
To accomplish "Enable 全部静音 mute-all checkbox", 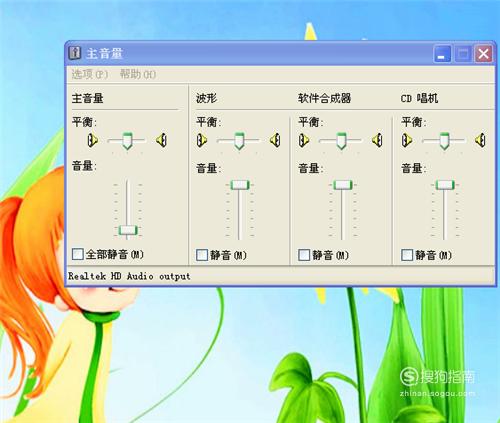I will click(x=78, y=254).
